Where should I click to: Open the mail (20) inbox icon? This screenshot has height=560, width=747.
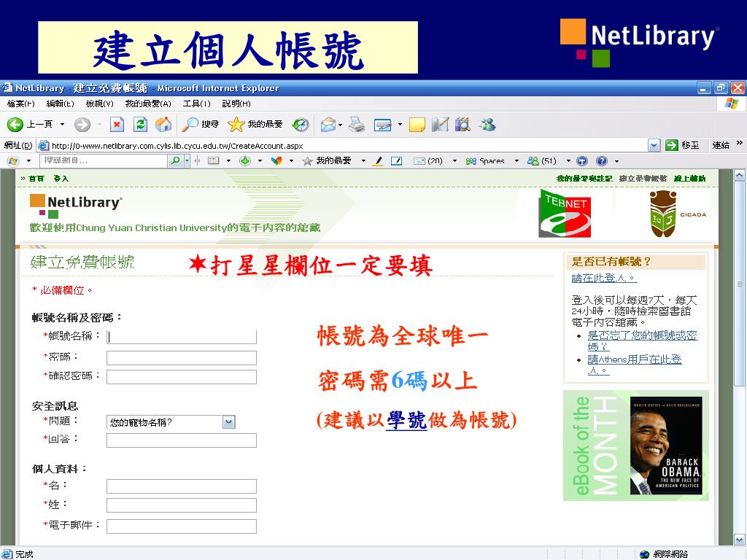coord(427,161)
